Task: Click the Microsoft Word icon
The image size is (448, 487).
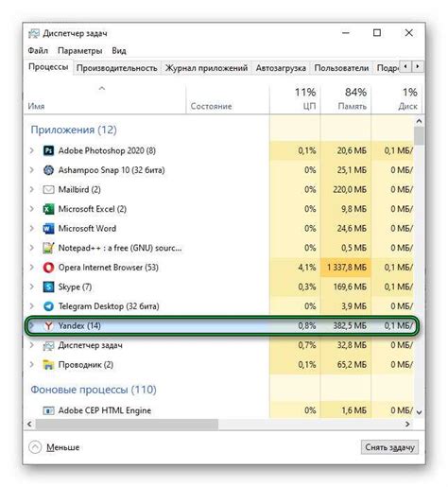Action: click(x=48, y=229)
